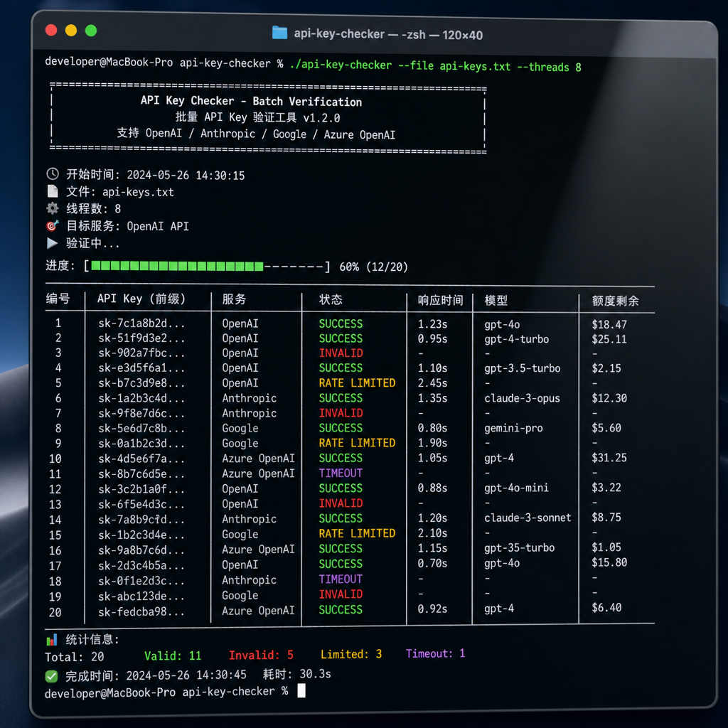Click the blue folder icon in title bar
The width and height of the screenshot is (728, 728).
[x=279, y=33]
